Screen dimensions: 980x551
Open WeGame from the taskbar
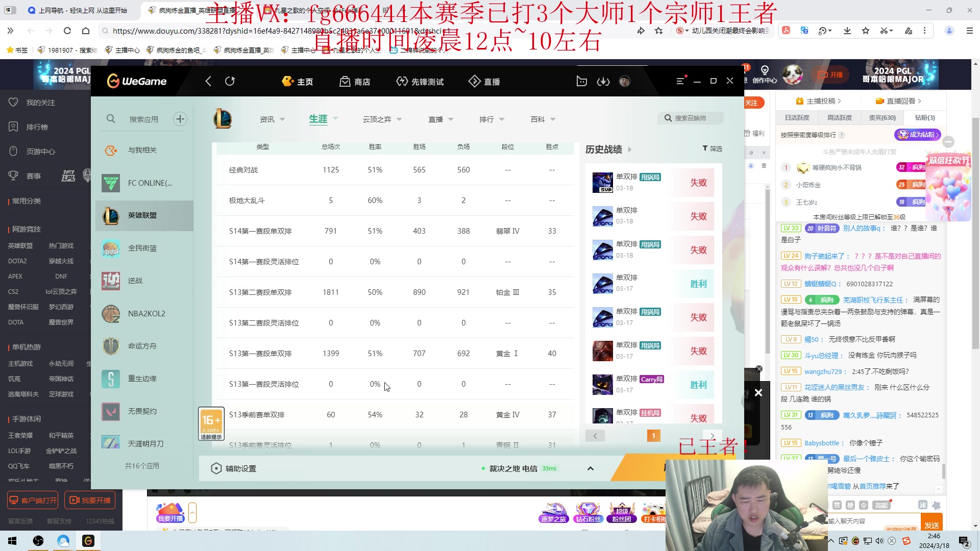(x=88, y=541)
